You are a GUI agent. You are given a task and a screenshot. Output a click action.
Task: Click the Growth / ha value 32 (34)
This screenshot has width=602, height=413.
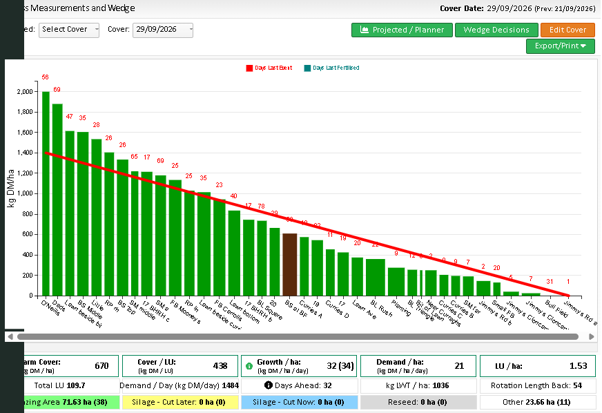click(340, 366)
